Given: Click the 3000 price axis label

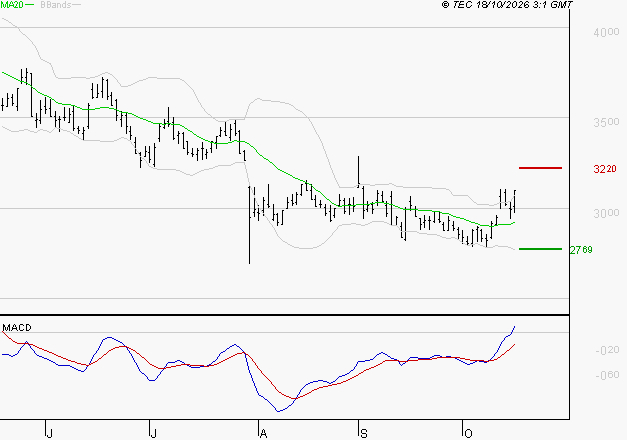Looking at the screenshot, I should [606, 213].
